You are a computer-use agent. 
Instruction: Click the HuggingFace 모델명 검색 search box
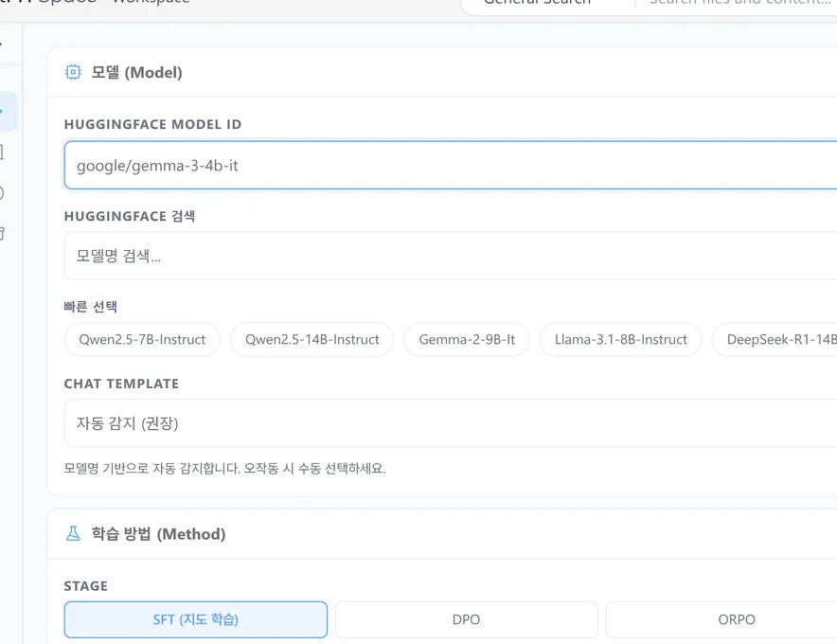451,256
